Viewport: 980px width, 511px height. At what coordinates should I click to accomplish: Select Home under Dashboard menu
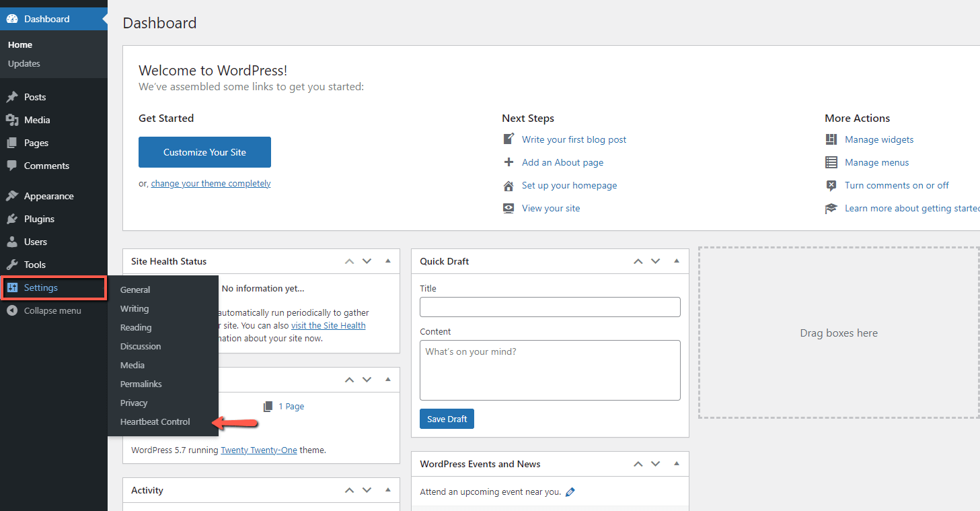[20, 44]
